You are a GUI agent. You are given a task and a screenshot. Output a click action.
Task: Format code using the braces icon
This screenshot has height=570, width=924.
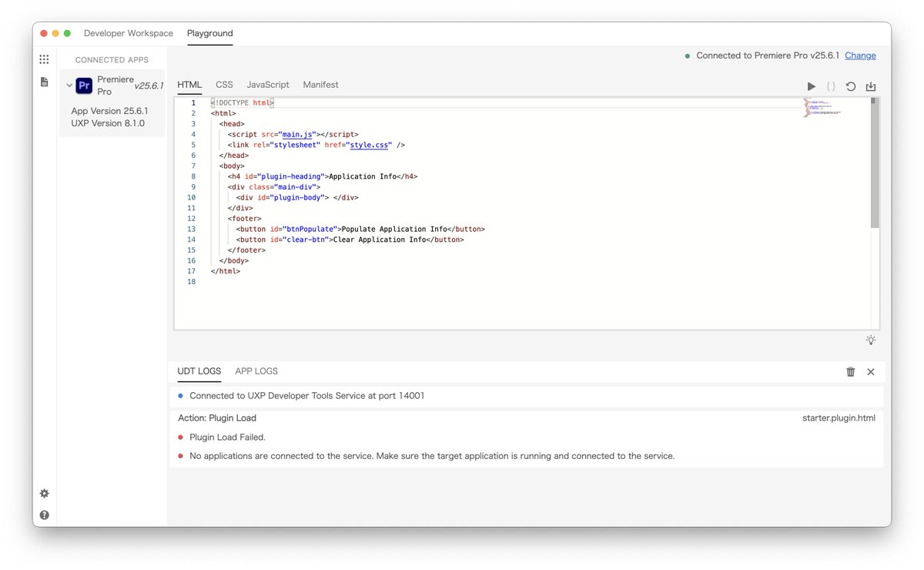[x=831, y=86]
